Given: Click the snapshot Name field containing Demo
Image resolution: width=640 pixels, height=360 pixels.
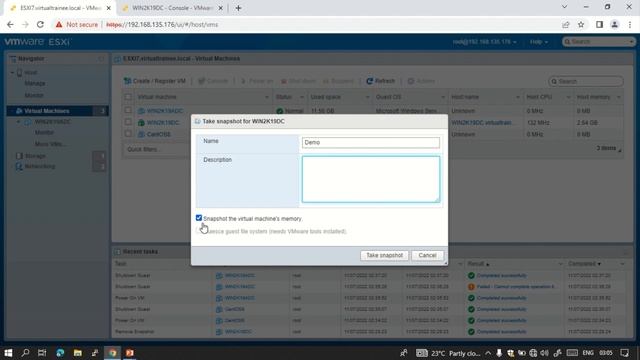Looking at the screenshot, I should click(371, 142).
